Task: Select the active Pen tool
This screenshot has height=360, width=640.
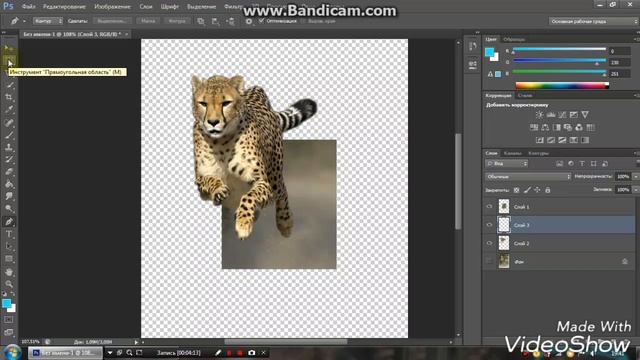Action: point(9,222)
